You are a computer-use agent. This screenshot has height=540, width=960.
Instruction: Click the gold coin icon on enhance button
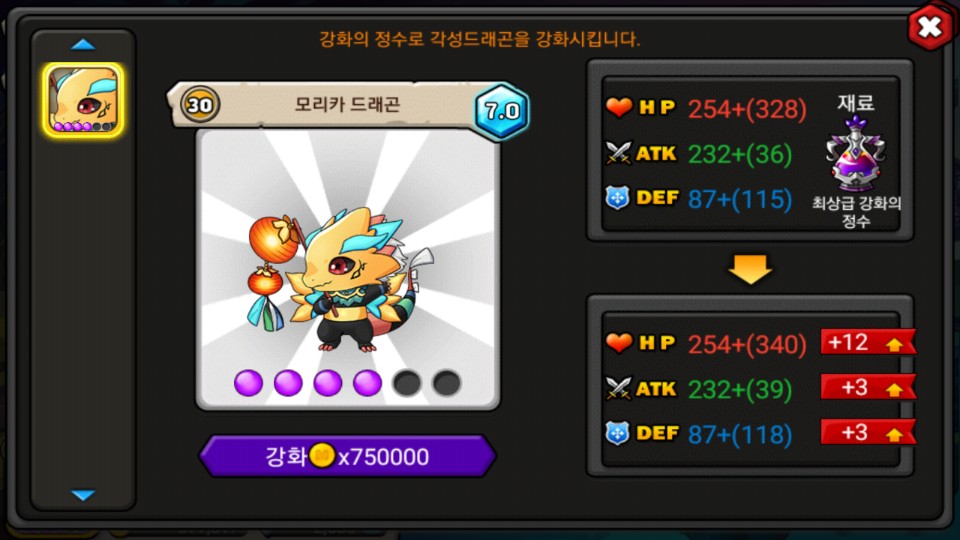322,456
